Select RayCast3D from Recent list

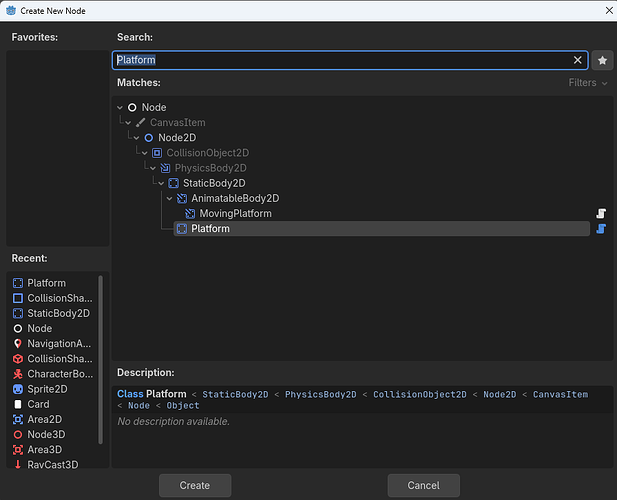point(53,464)
